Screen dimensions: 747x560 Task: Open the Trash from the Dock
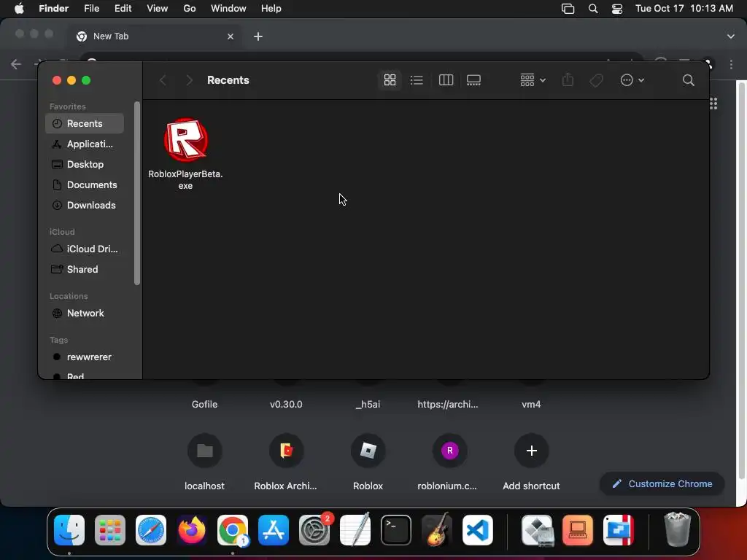[x=677, y=530]
